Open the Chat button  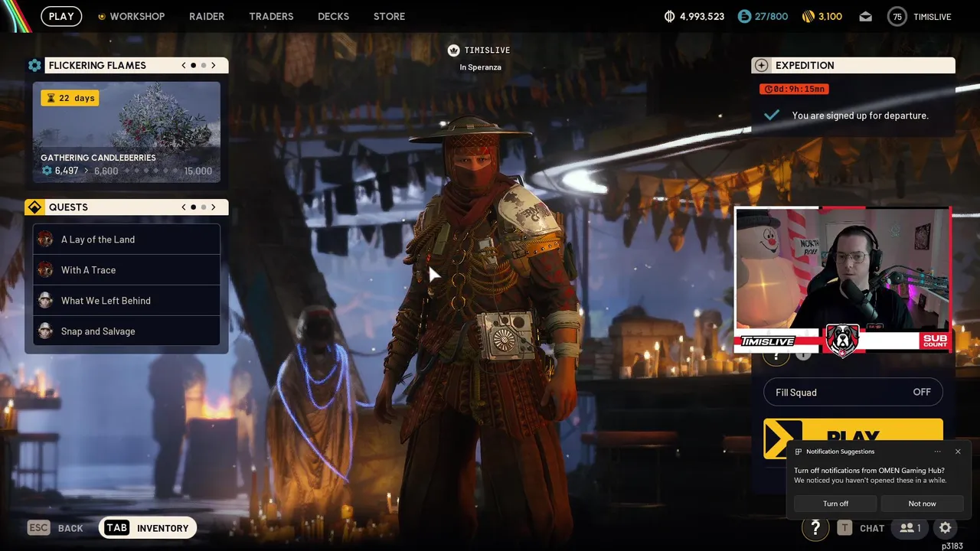pos(861,528)
